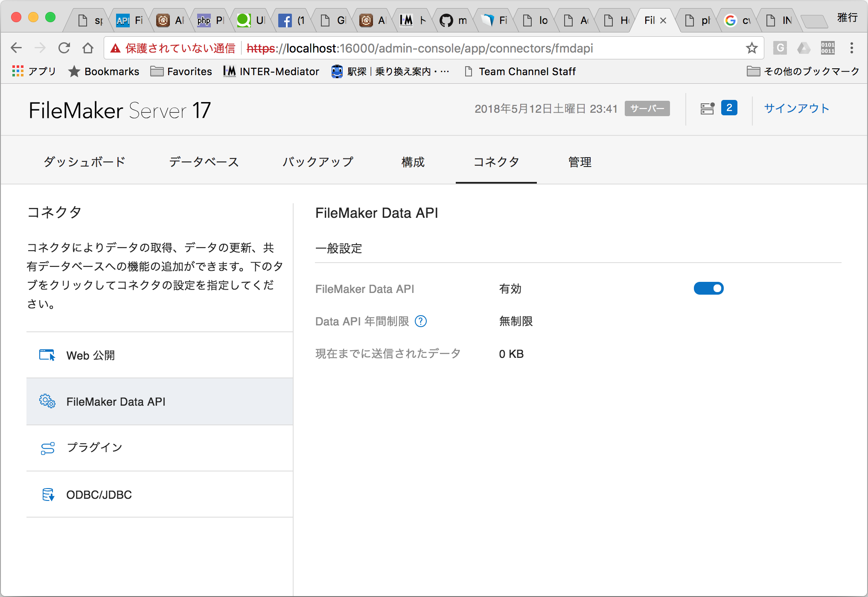Click the 一般設定 section heading

pyautogui.click(x=338, y=249)
